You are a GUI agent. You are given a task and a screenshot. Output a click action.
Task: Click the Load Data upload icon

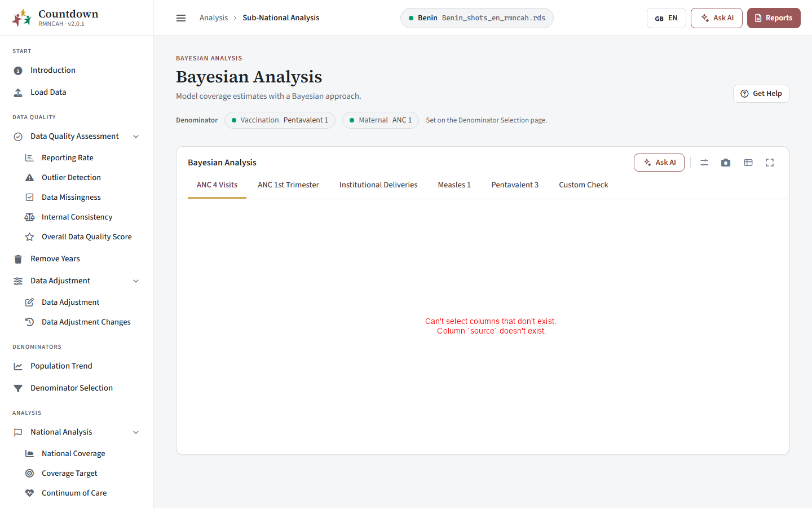click(18, 93)
